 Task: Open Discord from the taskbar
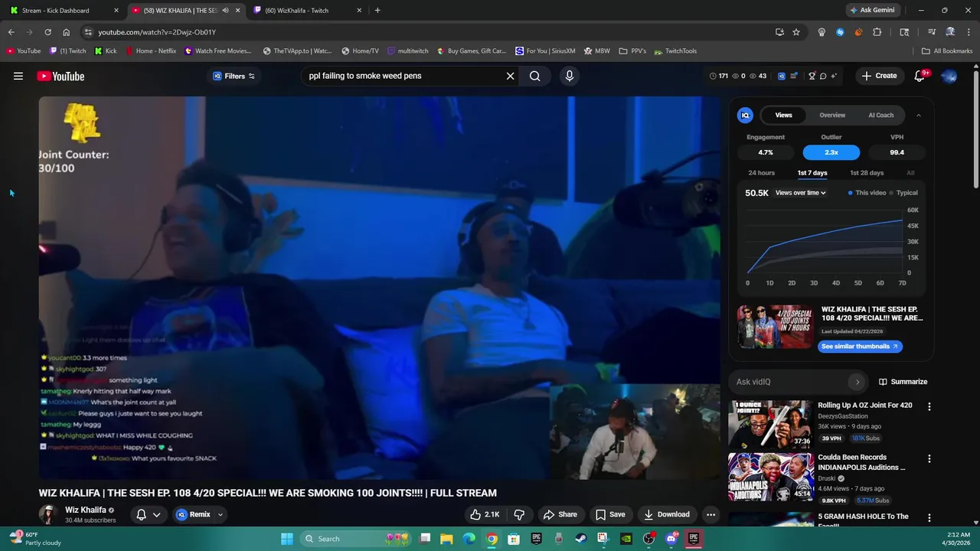(671, 539)
